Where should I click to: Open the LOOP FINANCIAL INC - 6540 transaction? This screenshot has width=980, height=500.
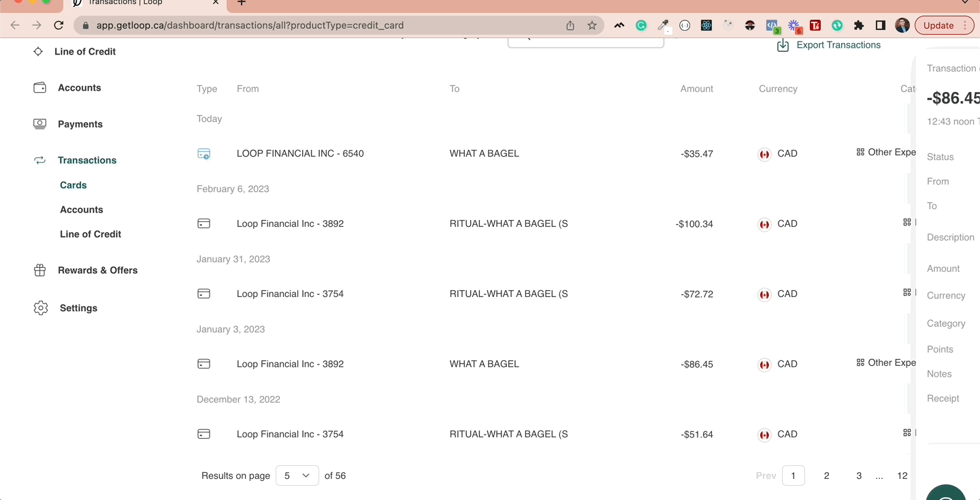tap(300, 154)
